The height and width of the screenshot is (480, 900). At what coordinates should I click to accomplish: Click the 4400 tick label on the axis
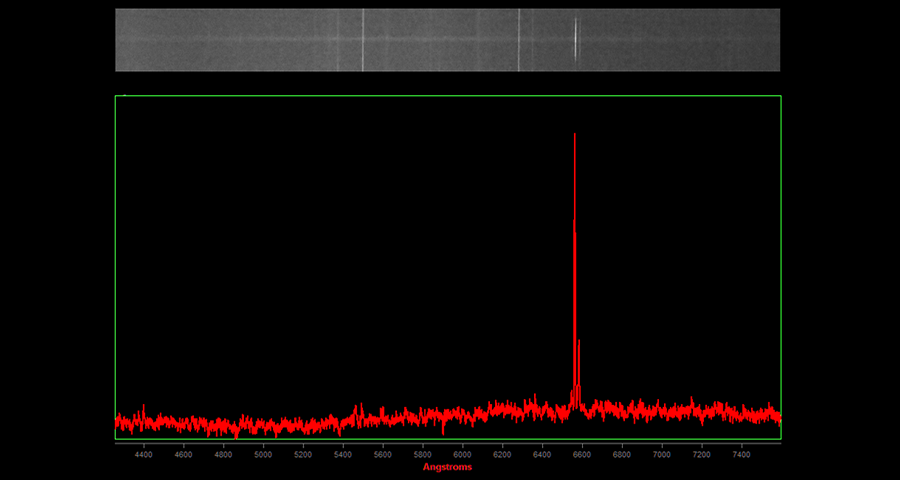click(x=144, y=454)
